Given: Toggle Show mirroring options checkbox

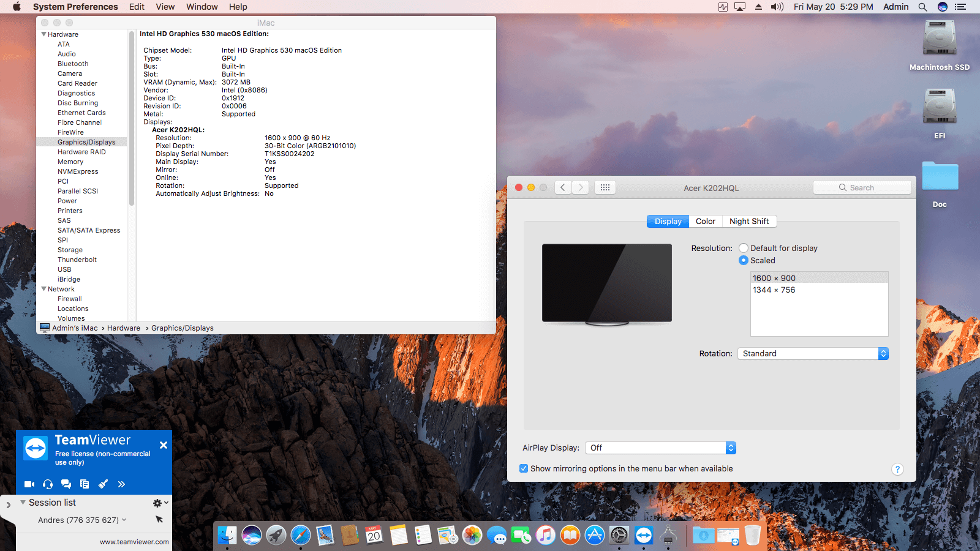Looking at the screenshot, I should (x=524, y=468).
